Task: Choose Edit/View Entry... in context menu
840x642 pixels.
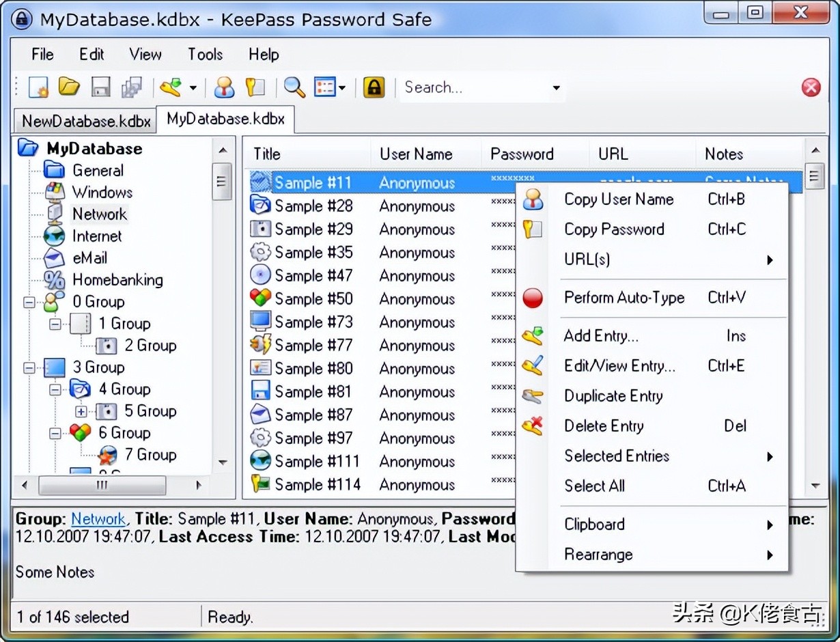Action: pyautogui.click(x=652, y=366)
